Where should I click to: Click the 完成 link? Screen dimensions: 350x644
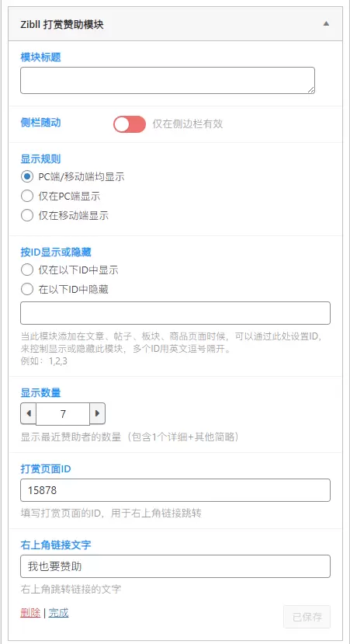coord(59,613)
